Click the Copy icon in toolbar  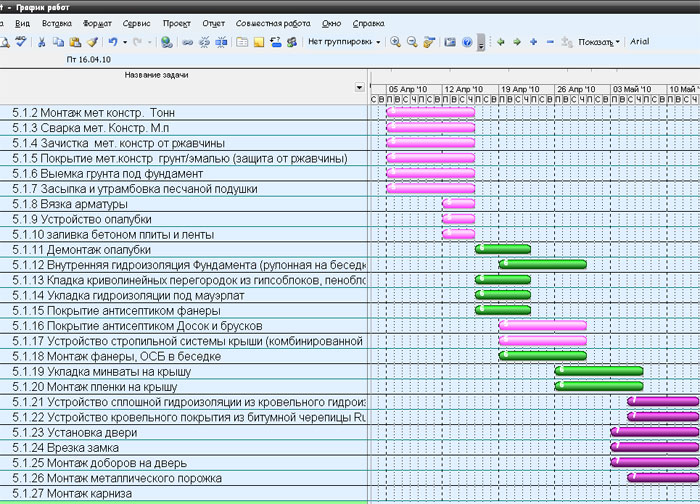[x=58, y=42]
